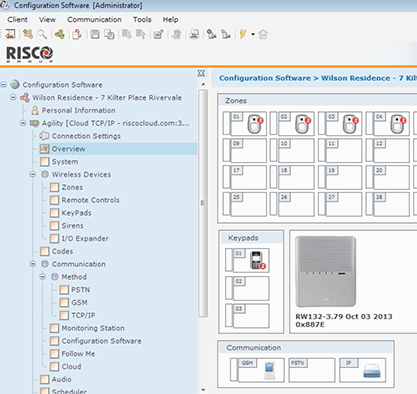Image resolution: width=417 pixels, height=394 pixels.
Task: Click the floppy disk save toolbar icon
Action: click(x=95, y=34)
